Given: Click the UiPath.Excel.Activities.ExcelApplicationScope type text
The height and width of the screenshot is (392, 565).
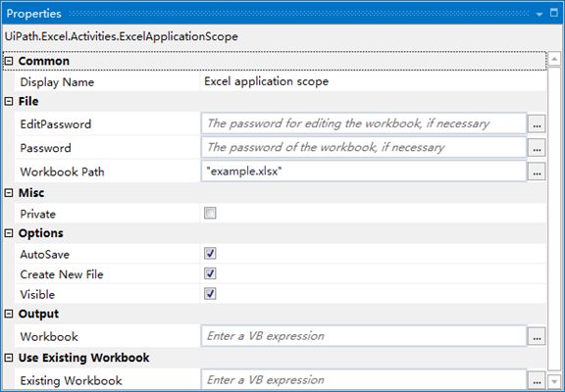Looking at the screenshot, I should click(122, 36).
